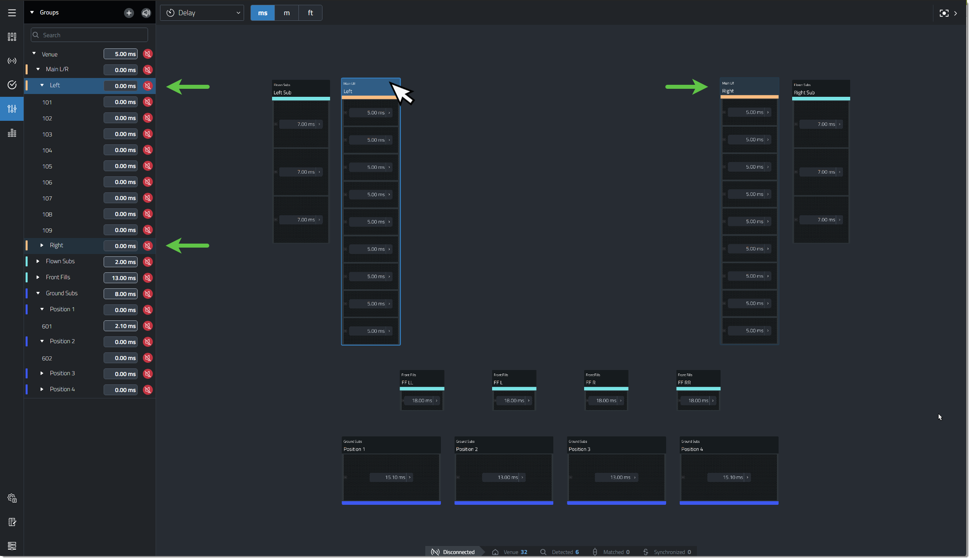The height and width of the screenshot is (560, 971).
Task: Switch delay units to meters
Action: point(286,13)
